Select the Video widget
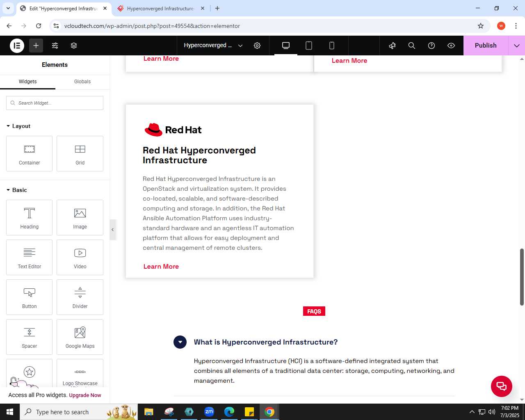Viewport: 525px width, 420px height. 80,257
